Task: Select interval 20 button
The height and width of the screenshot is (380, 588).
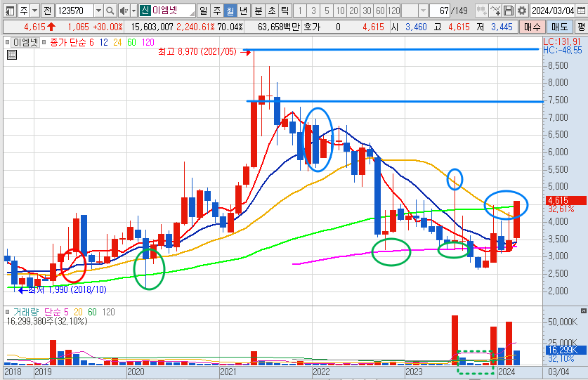Action: tap(353, 11)
